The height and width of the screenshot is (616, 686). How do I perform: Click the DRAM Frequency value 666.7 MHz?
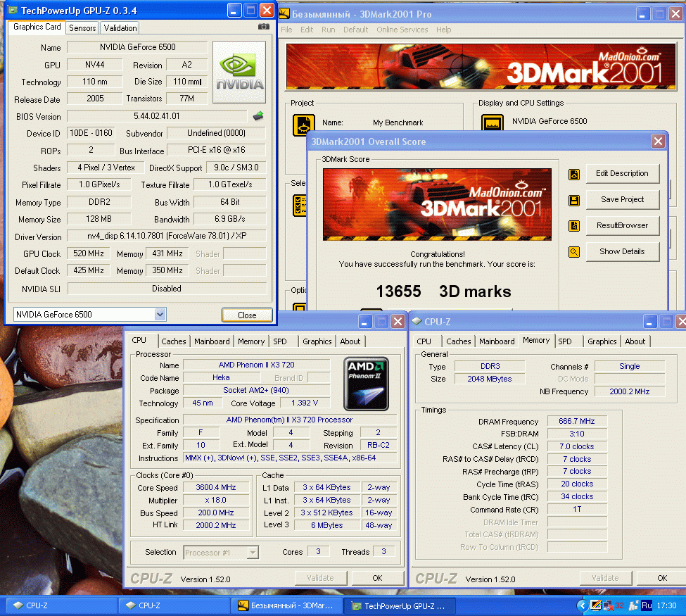pyautogui.click(x=577, y=421)
